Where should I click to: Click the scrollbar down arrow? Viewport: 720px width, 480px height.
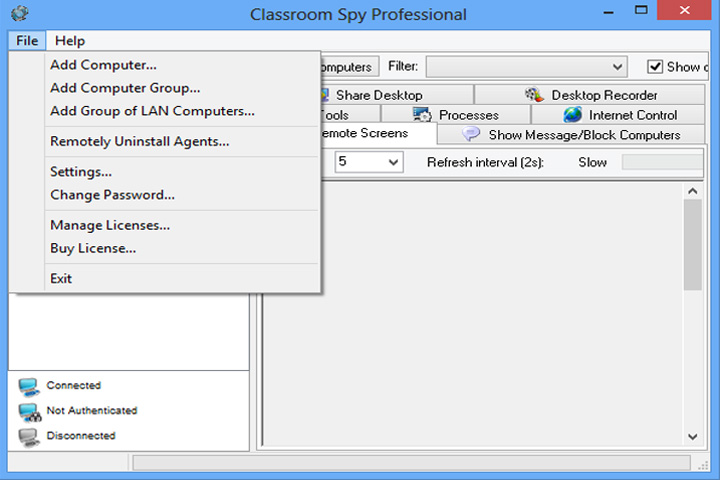(x=692, y=436)
